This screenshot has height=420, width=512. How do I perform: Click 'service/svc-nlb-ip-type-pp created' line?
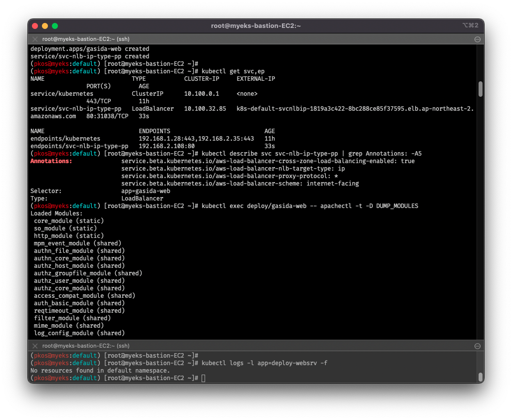coord(90,56)
